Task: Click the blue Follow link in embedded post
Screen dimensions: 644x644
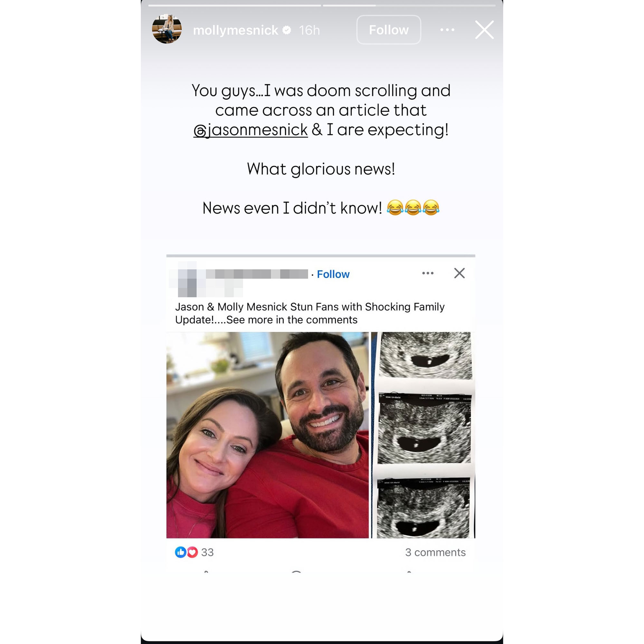Action: point(333,274)
